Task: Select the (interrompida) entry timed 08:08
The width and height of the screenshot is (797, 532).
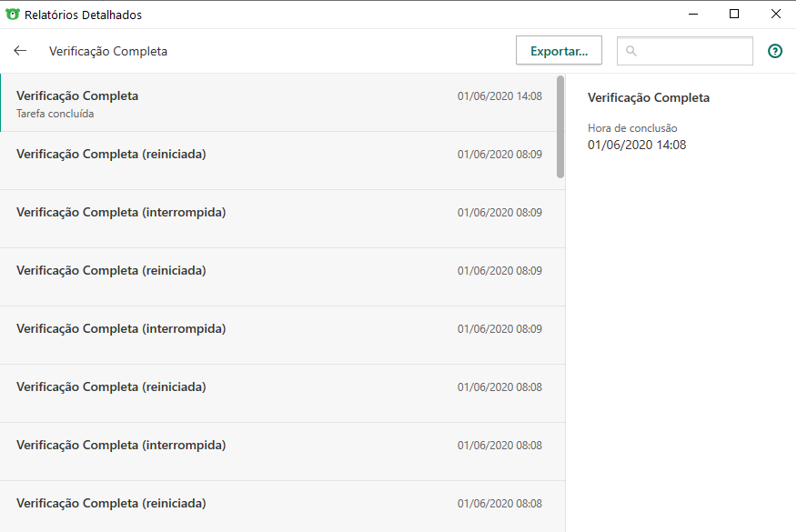Action: [273, 452]
